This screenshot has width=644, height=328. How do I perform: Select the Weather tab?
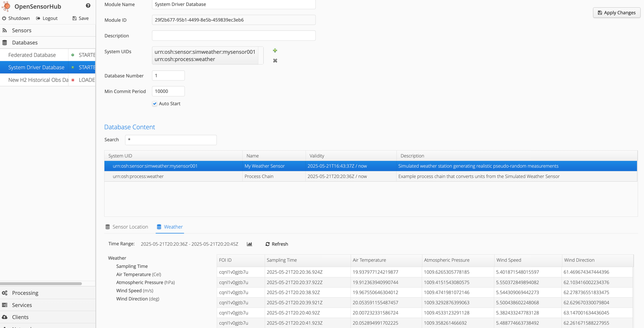pos(170,227)
